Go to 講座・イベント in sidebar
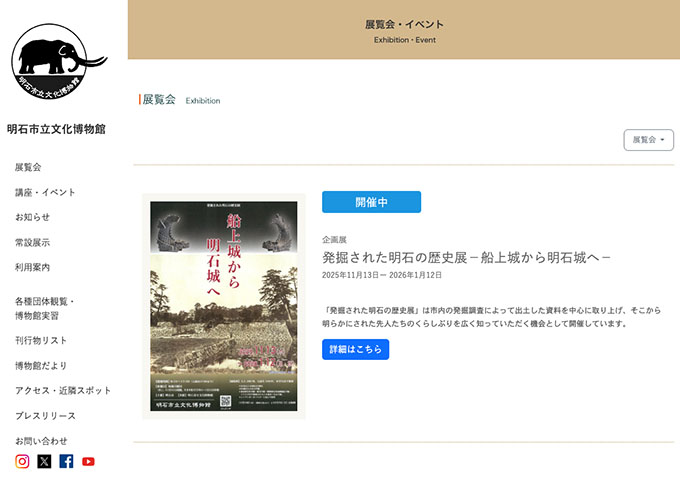The height and width of the screenshot is (480, 680). (45, 192)
